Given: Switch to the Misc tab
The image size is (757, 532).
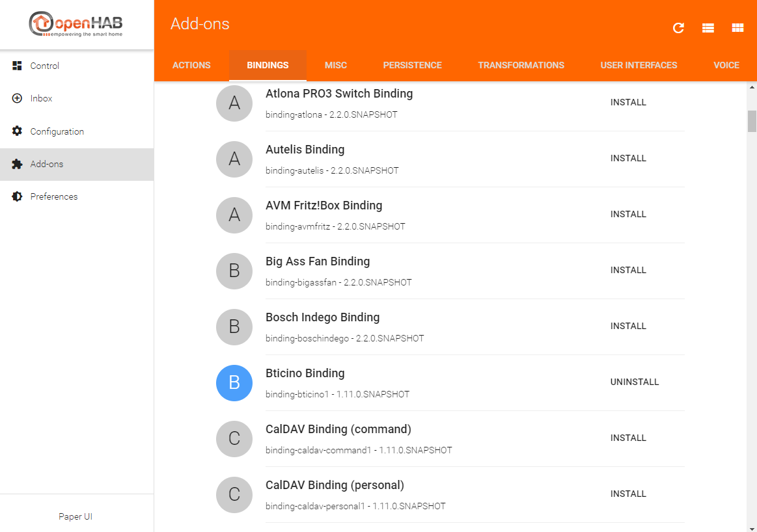Looking at the screenshot, I should [335, 65].
